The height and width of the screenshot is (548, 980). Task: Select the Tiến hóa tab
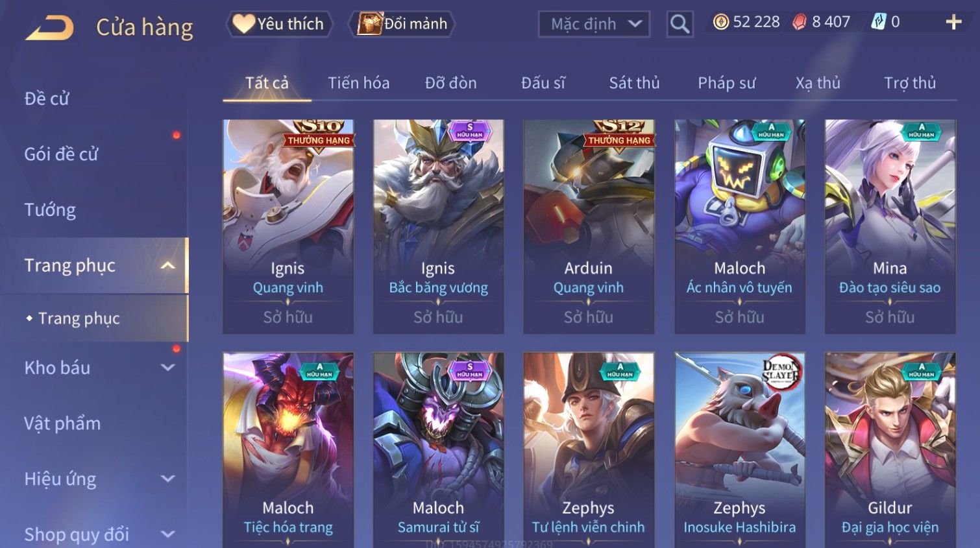coord(358,83)
